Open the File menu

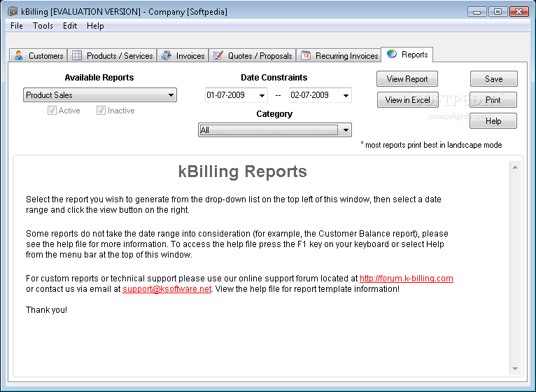tap(16, 26)
